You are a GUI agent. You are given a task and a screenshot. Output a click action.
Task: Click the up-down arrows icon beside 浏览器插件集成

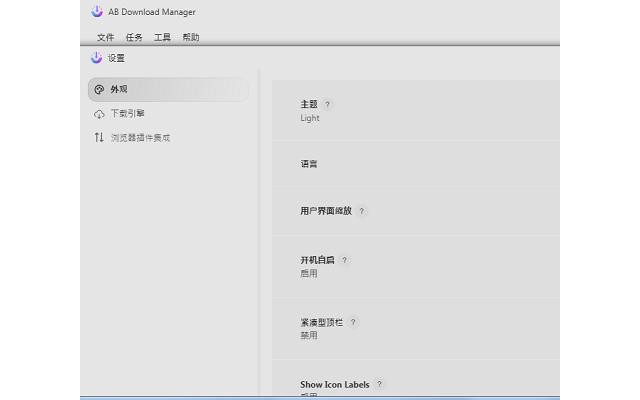click(99, 138)
